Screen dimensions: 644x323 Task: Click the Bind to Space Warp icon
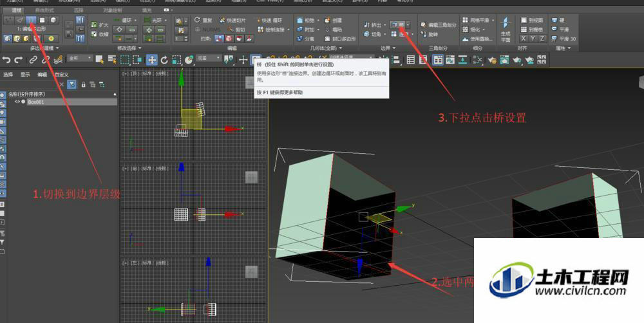pos(59,60)
